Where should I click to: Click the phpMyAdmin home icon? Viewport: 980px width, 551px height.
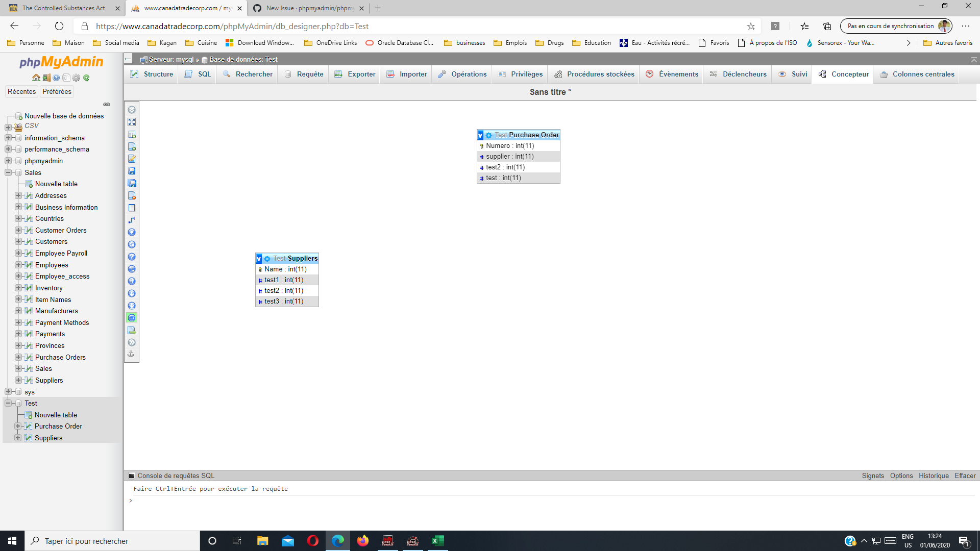click(36, 78)
